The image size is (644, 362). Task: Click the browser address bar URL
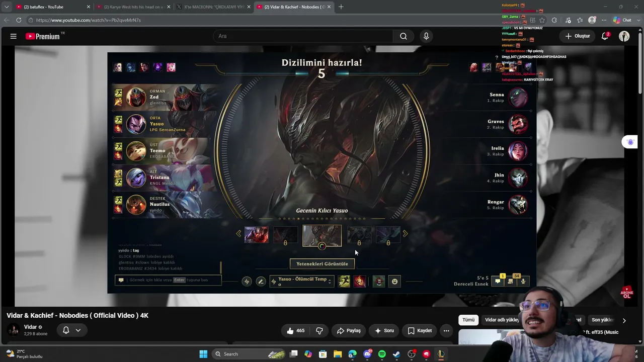coord(89,20)
